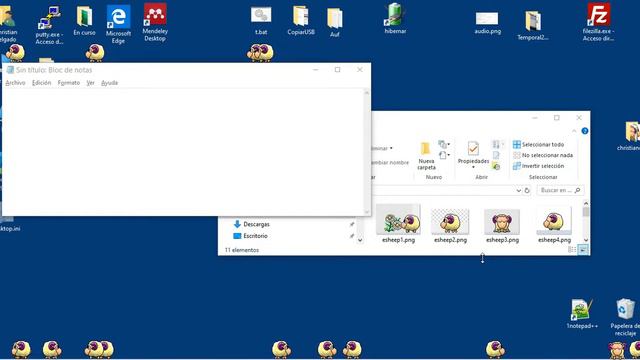Expand the Propiedades dropdown arrow
This screenshot has height=360, width=640.
pyautogui.click(x=473, y=167)
